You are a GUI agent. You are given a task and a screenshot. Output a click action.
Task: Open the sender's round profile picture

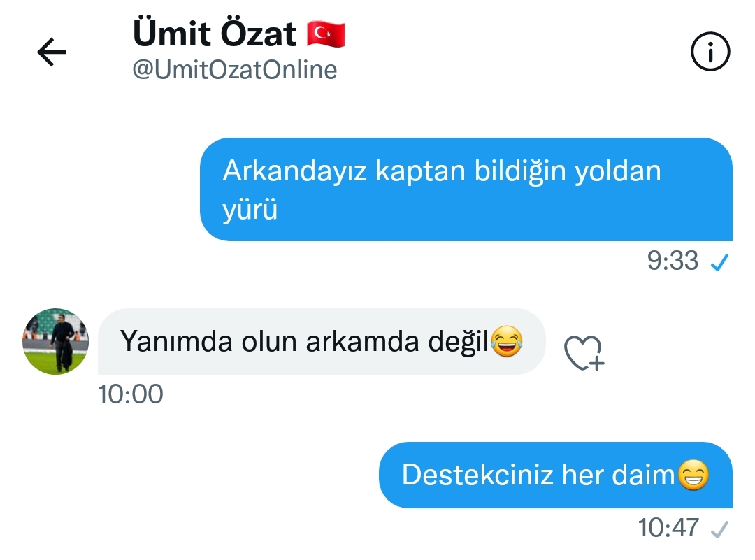(55, 341)
